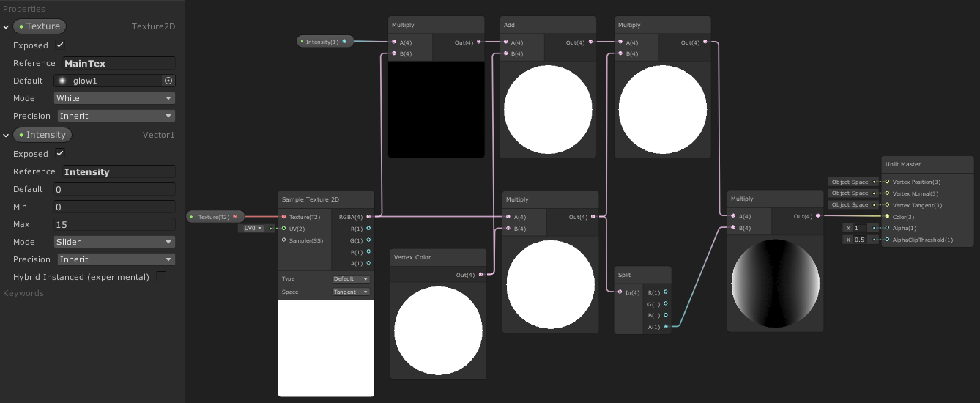The image size is (980, 403).
Task: Click Sample Texture 2D R(1) output port
Action: tap(368, 229)
